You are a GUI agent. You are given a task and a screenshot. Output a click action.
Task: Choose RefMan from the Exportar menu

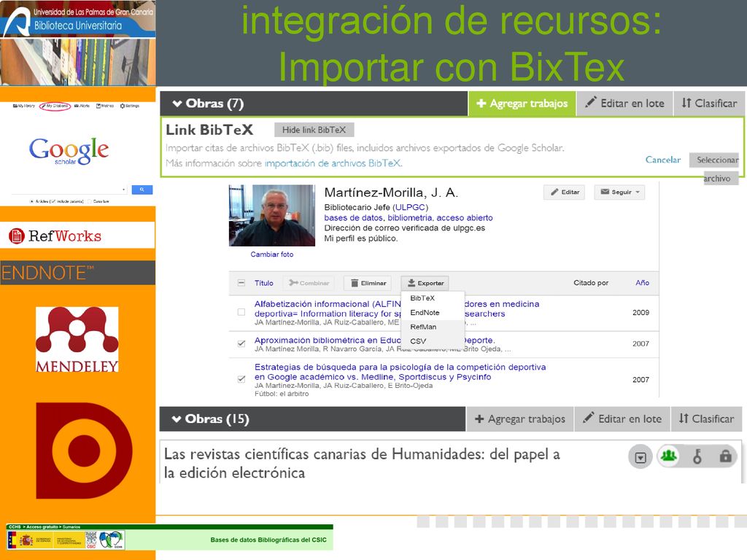(424, 327)
